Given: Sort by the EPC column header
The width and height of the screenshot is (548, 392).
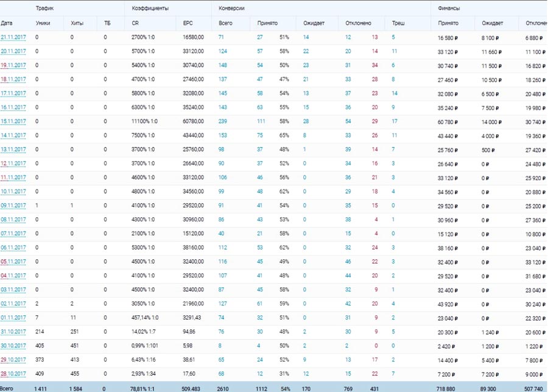Looking at the screenshot, I should (188, 23).
